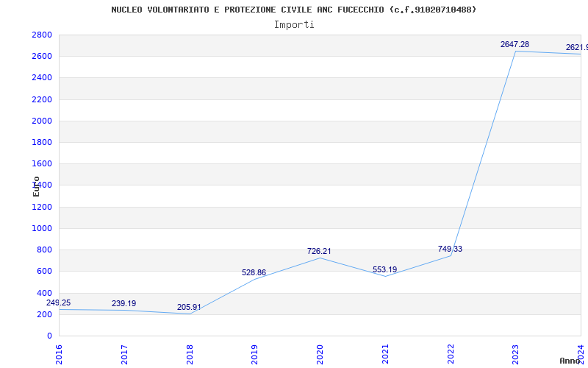
Task: Click the y-axis tick label 2400
Action: tap(42, 78)
